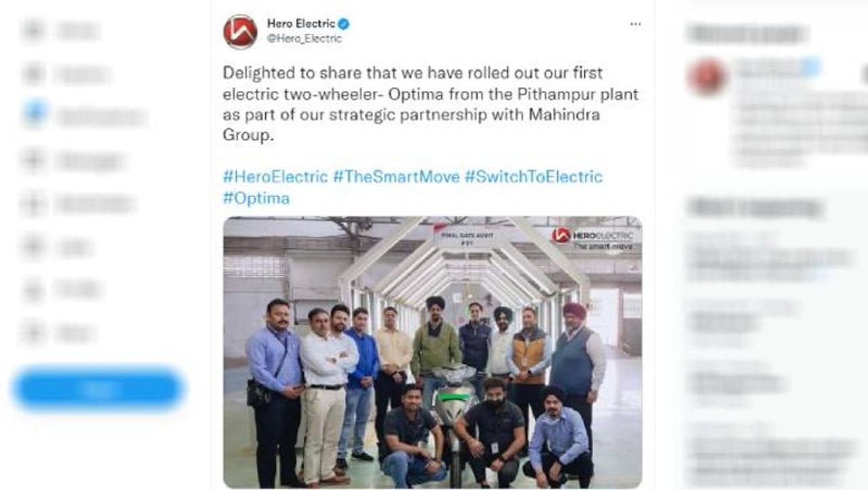Click the Hero Electric profile avatar
Image resolution: width=868 pixels, height=490 pixels.
tap(240, 31)
